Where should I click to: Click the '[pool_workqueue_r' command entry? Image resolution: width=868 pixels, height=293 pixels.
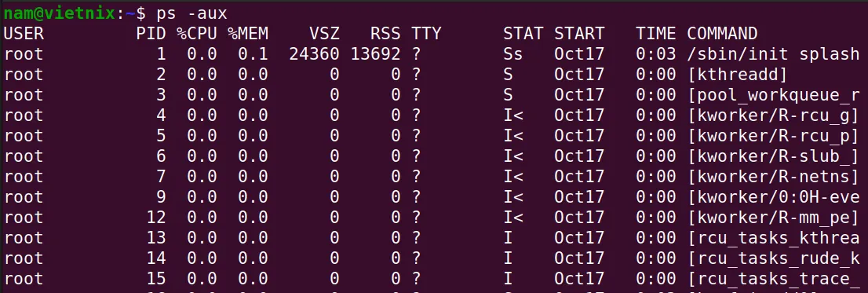(773, 95)
